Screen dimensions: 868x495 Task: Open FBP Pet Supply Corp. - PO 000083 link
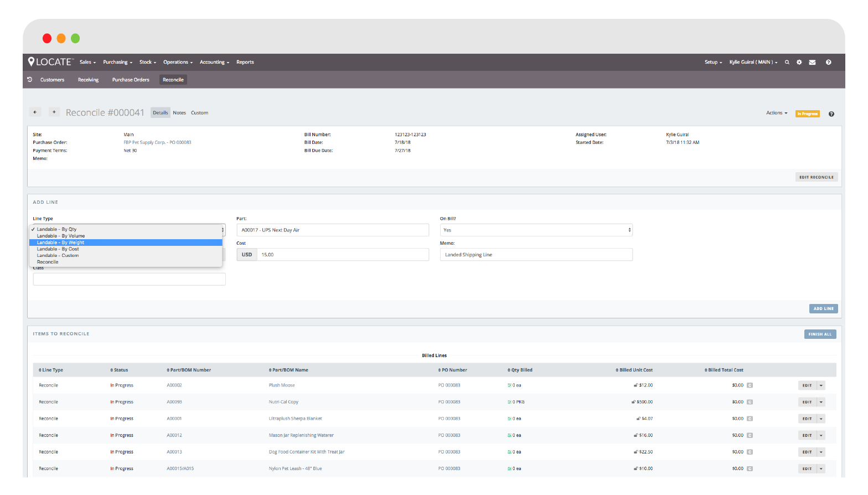(x=157, y=142)
